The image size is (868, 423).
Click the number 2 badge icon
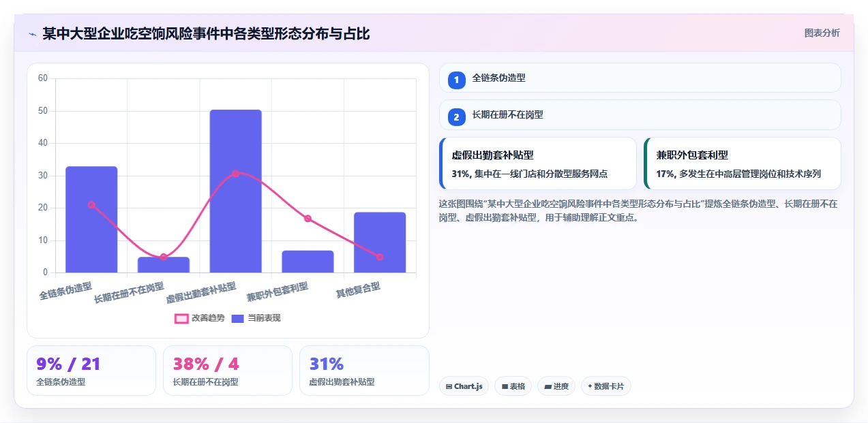point(456,117)
